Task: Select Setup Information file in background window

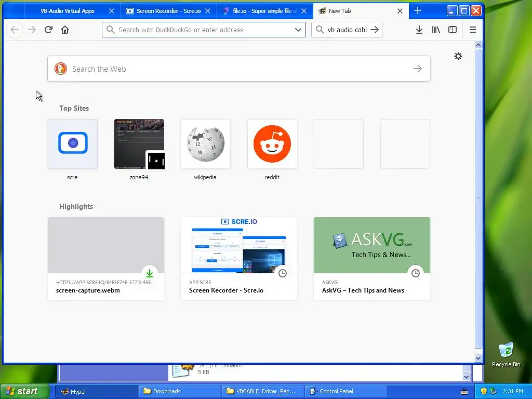Action: pyautogui.click(x=208, y=370)
